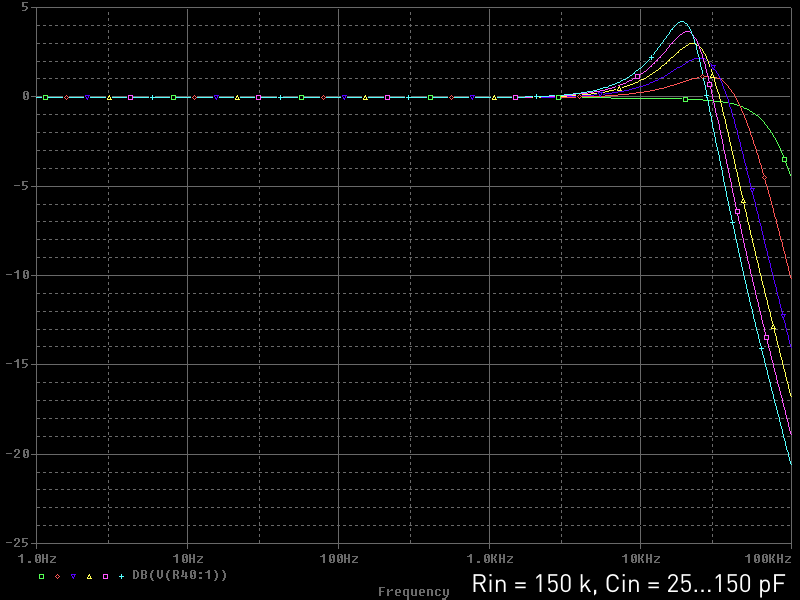The image size is (800, 600).
Task: Click the 100KHz x-axis label
Action: [768, 559]
